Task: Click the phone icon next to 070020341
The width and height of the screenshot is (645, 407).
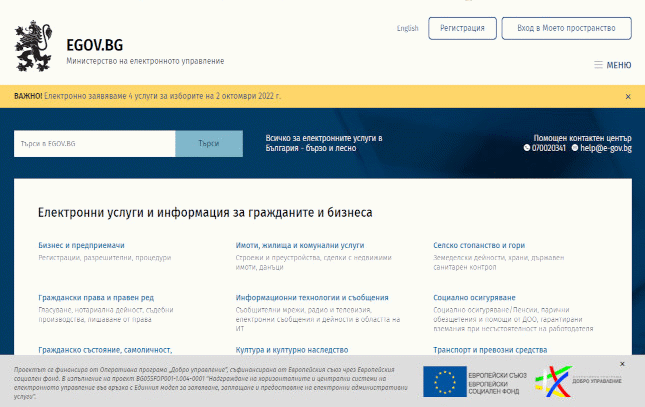Action: [x=527, y=148]
